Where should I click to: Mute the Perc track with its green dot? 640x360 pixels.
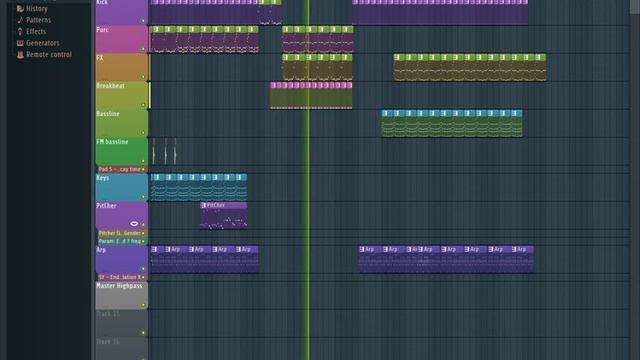[143, 49]
